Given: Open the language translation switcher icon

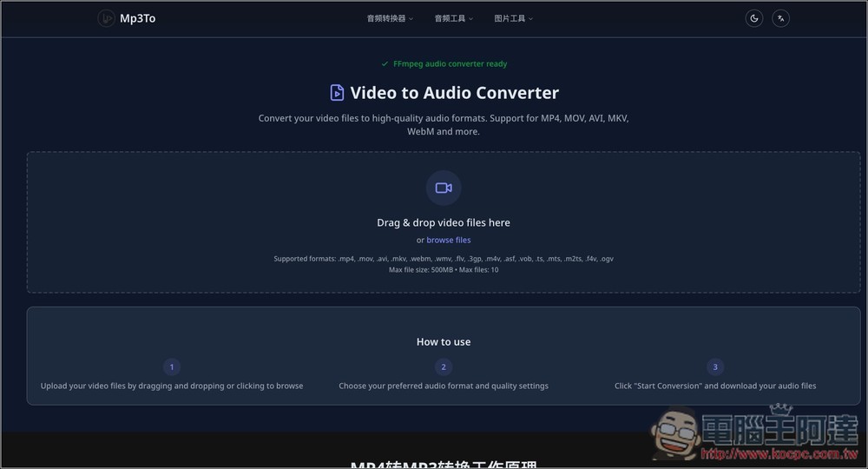Looking at the screenshot, I should point(780,18).
